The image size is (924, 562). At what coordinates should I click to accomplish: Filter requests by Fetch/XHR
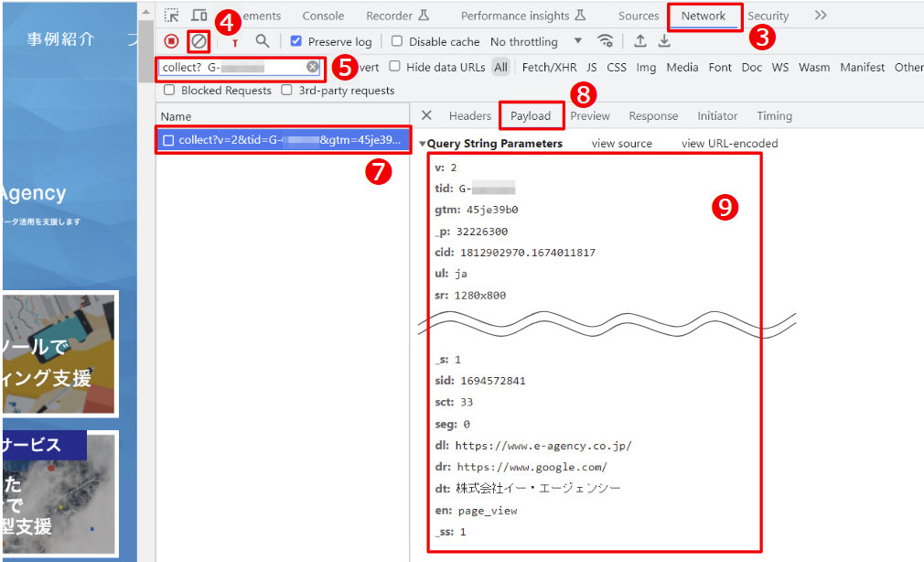pos(549,67)
